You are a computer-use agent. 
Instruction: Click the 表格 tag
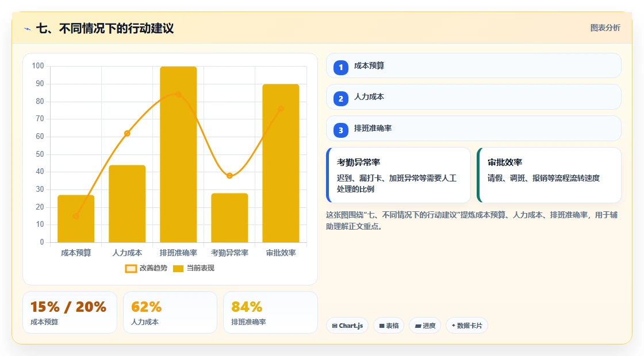tap(389, 326)
